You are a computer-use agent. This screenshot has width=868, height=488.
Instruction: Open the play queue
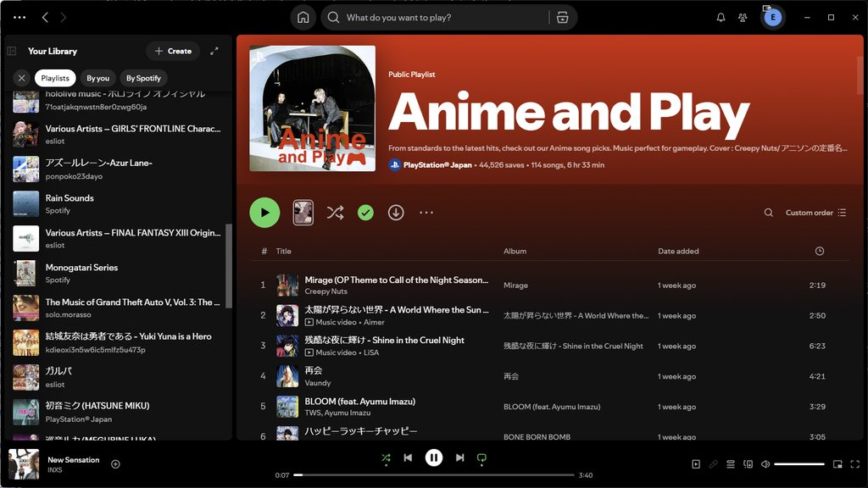click(730, 464)
